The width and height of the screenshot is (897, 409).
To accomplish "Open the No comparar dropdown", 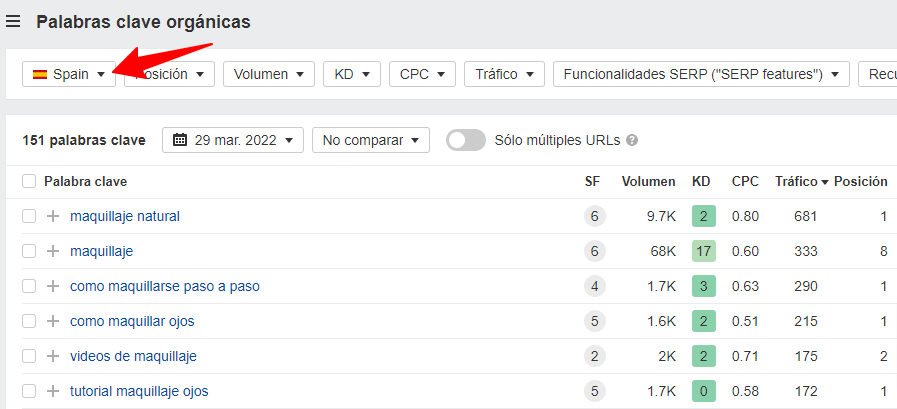I will click(x=370, y=140).
